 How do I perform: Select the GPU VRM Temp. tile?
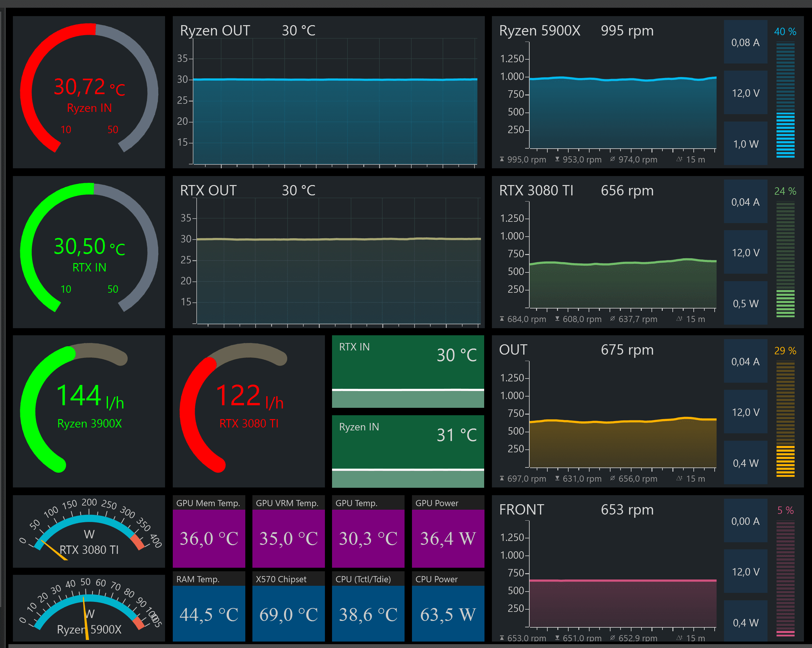[289, 531]
